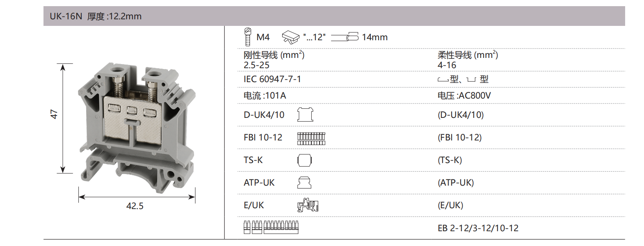Select the ATP-UK separator icon
The width and height of the screenshot is (644, 246).
tap(304, 183)
